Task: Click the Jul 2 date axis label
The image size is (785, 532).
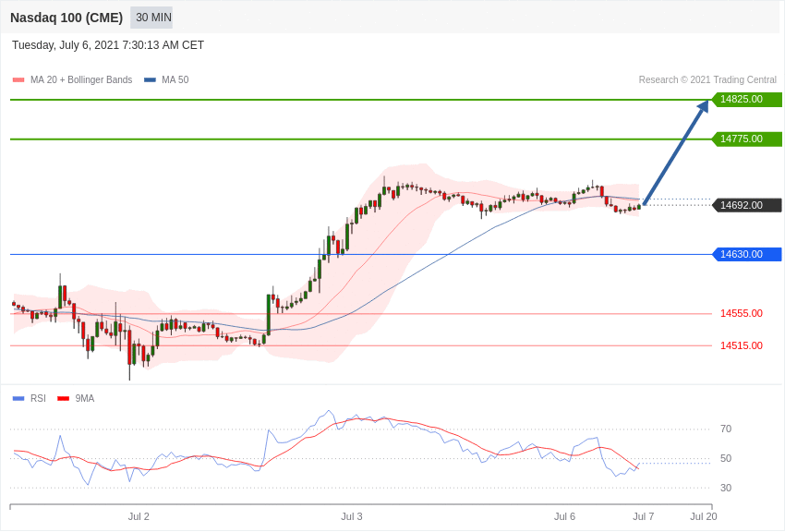Action: (x=139, y=516)
